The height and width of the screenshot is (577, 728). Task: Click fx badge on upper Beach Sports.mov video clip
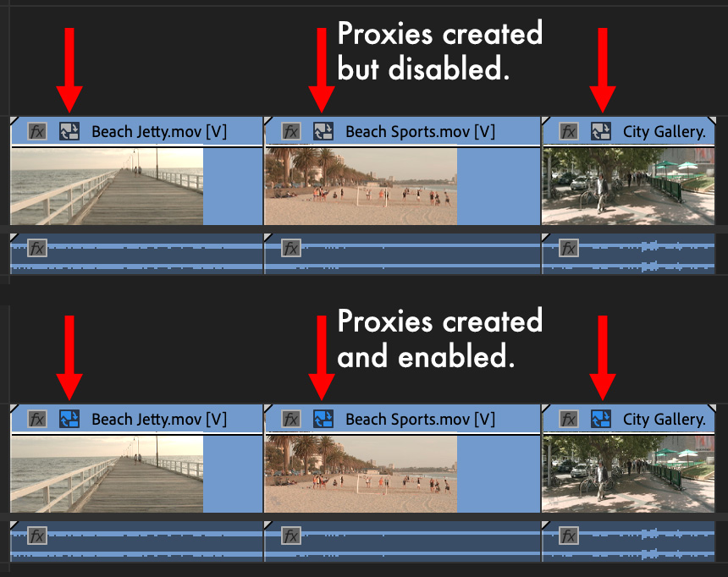[x=291, y=131]
